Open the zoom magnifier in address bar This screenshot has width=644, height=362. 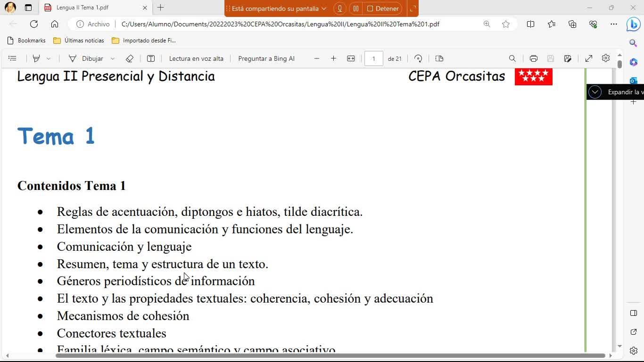coord(487,24)
